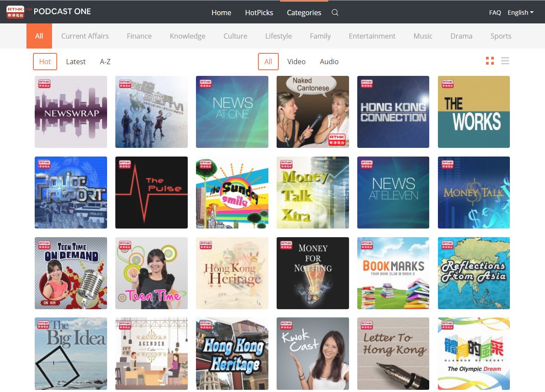Filter to Audio podcasts
This screenshot has height=392, width=545.
click(x=329, y=62)
